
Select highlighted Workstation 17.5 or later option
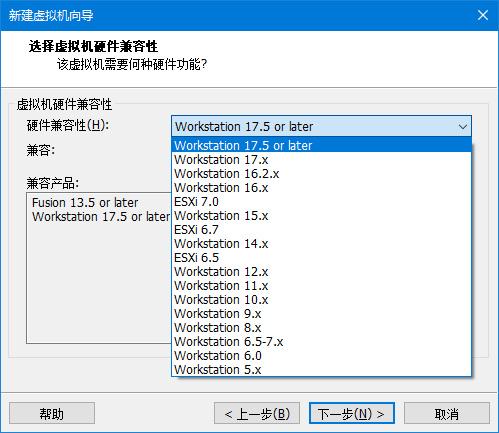(x=321, y=145)
